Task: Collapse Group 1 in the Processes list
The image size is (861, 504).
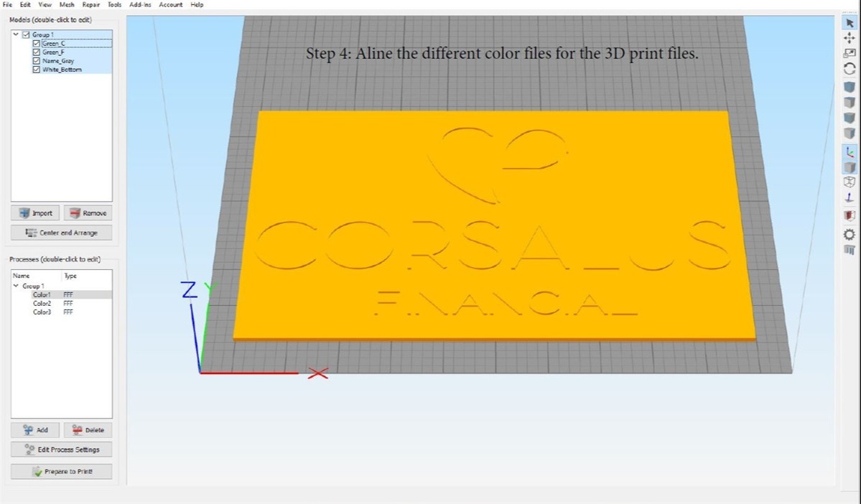Action: tap(17, 286)
